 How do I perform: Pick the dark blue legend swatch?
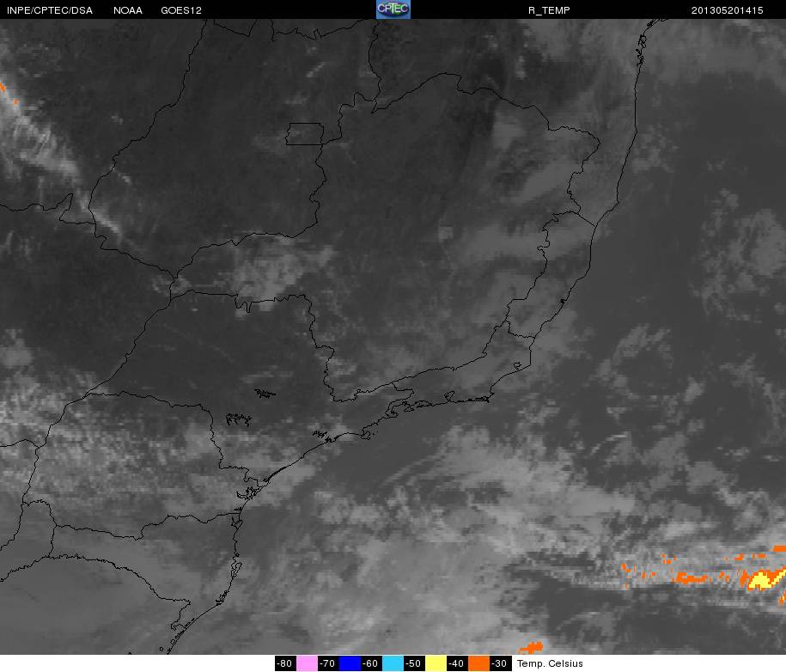[x=350, y=663]
